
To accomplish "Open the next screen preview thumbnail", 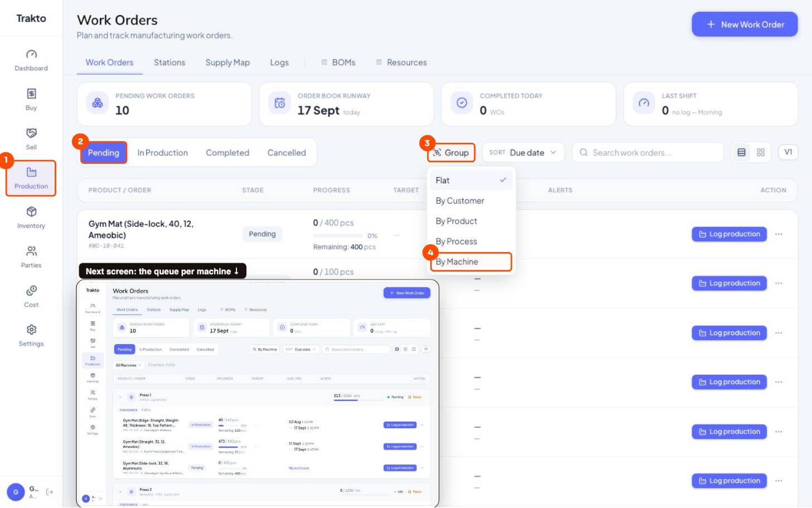I will [258, 394].
